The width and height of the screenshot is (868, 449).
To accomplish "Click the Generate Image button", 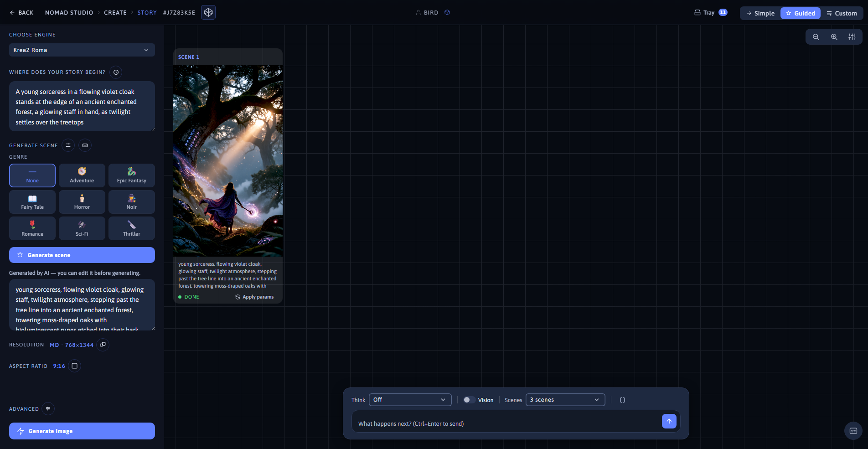I will coord(82,431).
